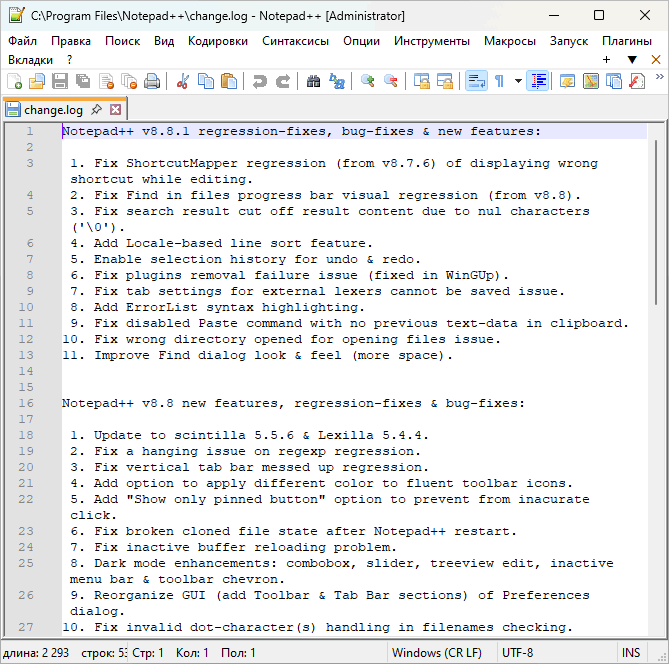Click the vertical scrollbar on the right edge

[660, 380]
